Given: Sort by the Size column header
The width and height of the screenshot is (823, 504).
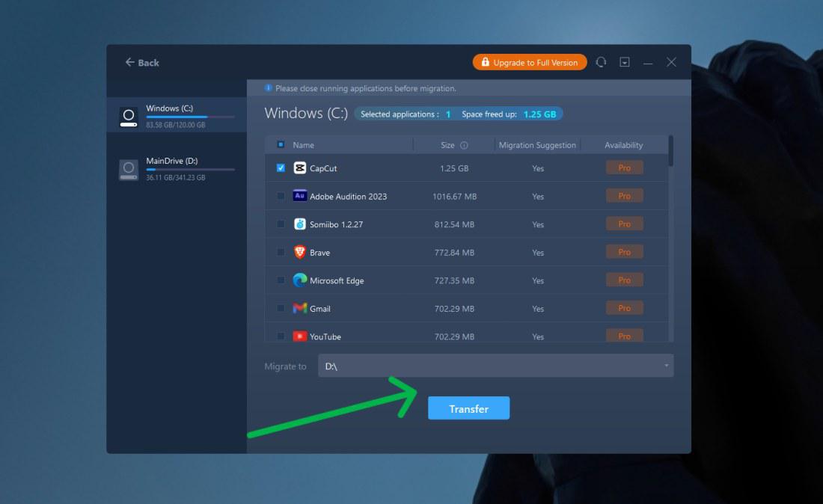Looking at the screenshot, I should pyautogui.click(x=447, y=145).
